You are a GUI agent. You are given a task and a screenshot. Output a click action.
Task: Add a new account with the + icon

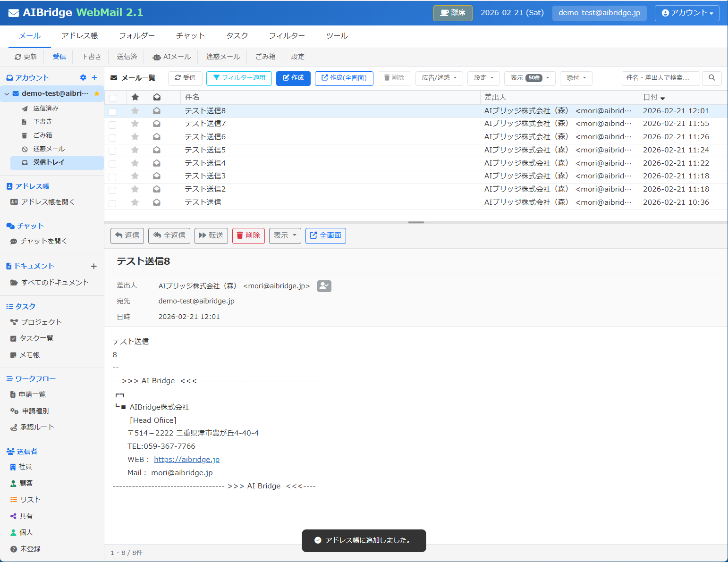point(94,77)
